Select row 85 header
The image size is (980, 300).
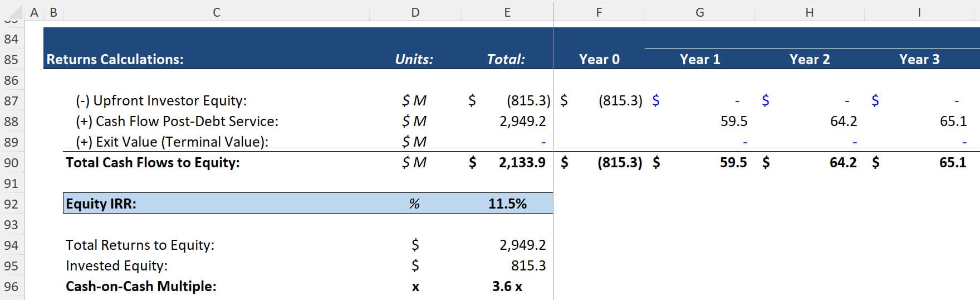12,60
